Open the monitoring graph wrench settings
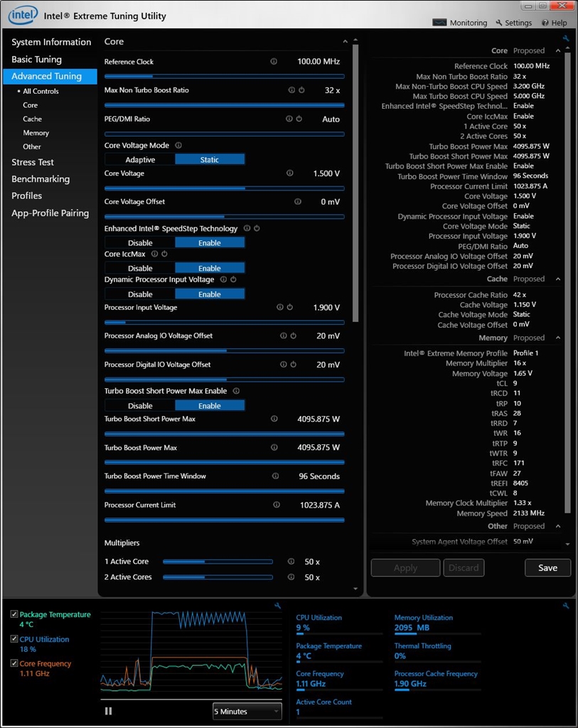The width and height of the screenshot is (578, 728). pos(277,606)
